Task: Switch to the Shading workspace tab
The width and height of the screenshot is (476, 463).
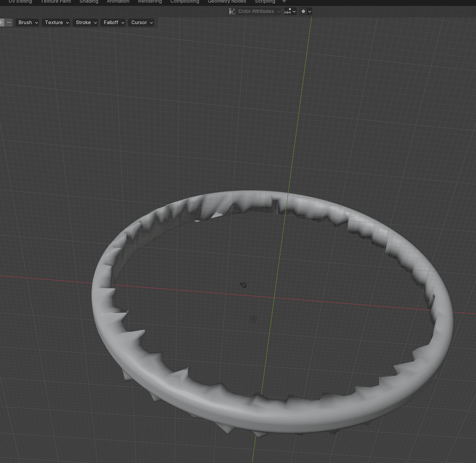Action: point(89,2)
